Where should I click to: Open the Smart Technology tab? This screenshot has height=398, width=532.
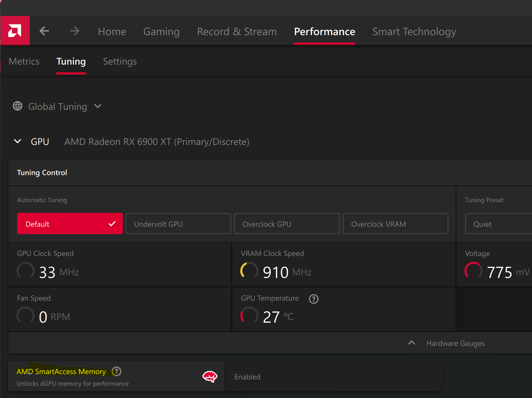(414, 31)
